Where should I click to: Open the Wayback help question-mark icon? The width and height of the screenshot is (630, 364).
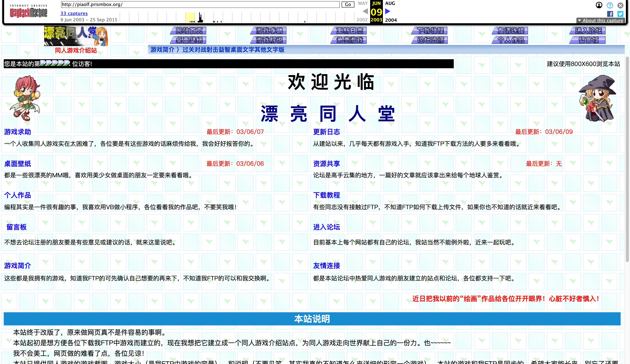(x=610, y=5)
